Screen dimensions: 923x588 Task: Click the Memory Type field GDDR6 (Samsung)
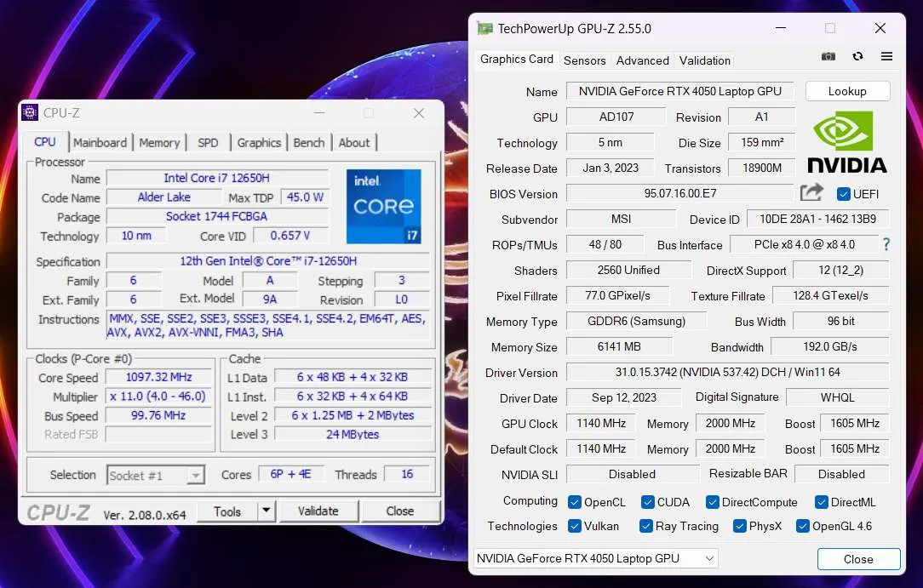[x=636, y=321]
